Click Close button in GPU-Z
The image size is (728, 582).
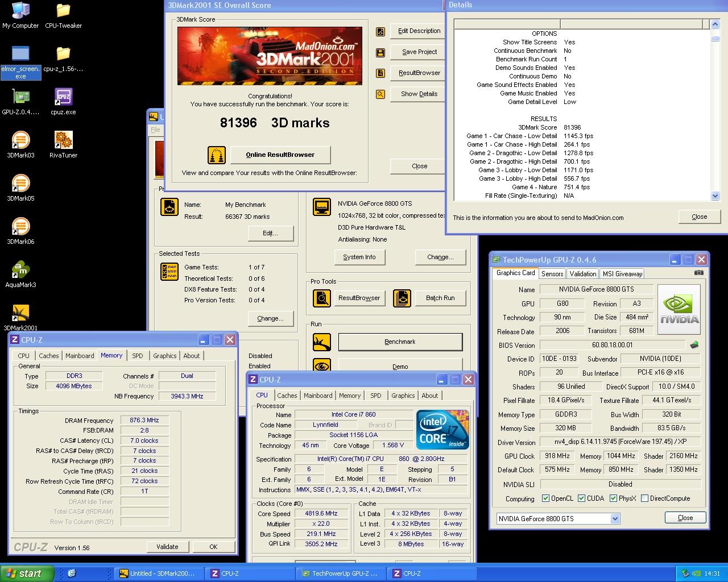tap(685, 518)
